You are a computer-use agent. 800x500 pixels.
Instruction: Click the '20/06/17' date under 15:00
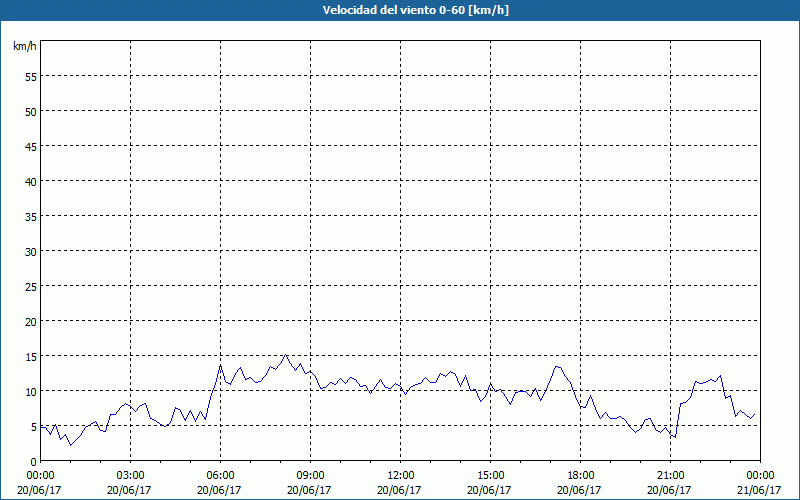(489, 490)
